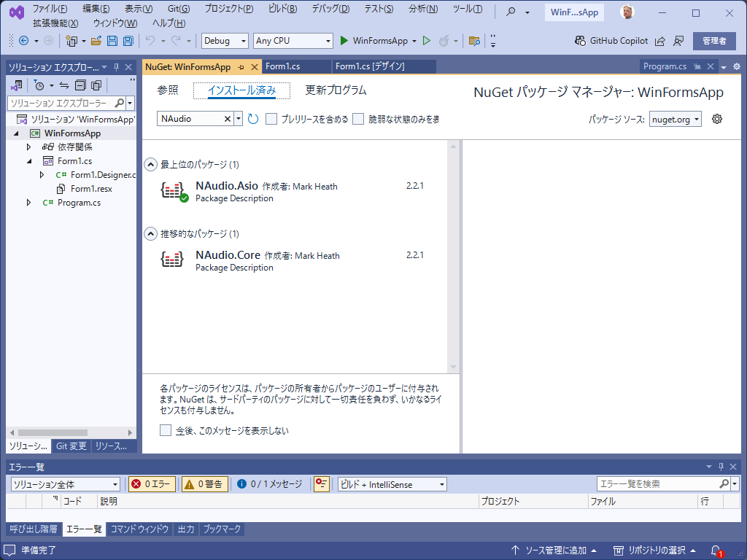Click the hot reload flame icon

[x=444, y=41]
